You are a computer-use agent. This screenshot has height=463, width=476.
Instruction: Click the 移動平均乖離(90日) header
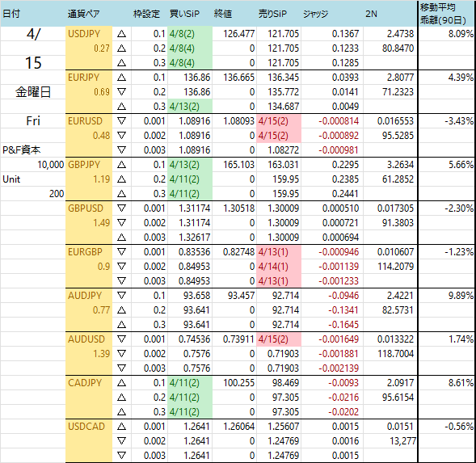pyautogui.click(x=443, y=14)
